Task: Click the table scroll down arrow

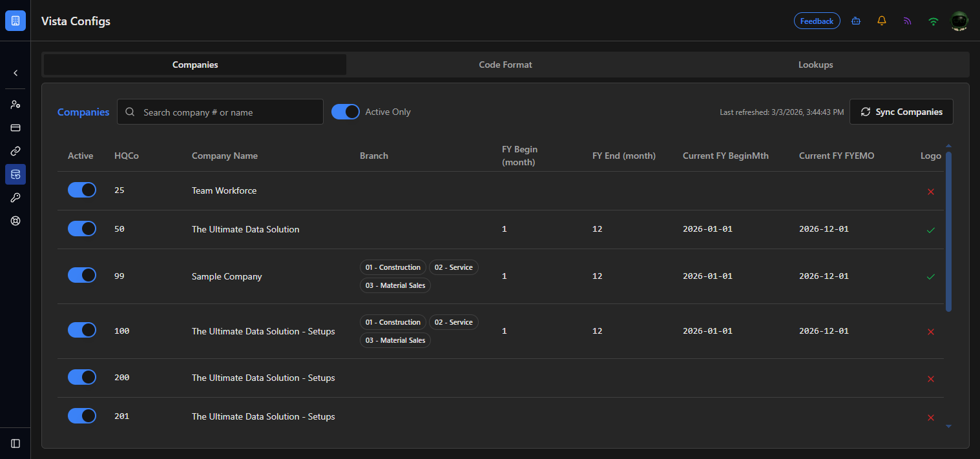Action: [948, 426]
